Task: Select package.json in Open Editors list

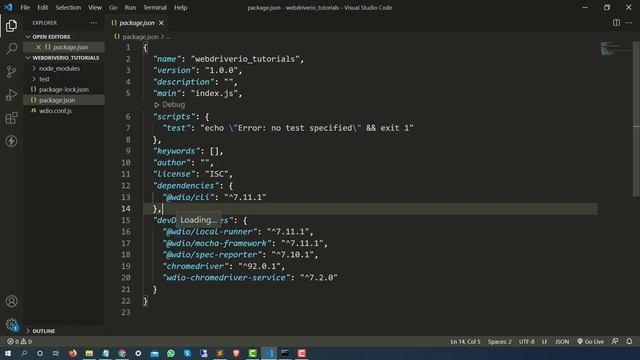Action: coord(71,47)
